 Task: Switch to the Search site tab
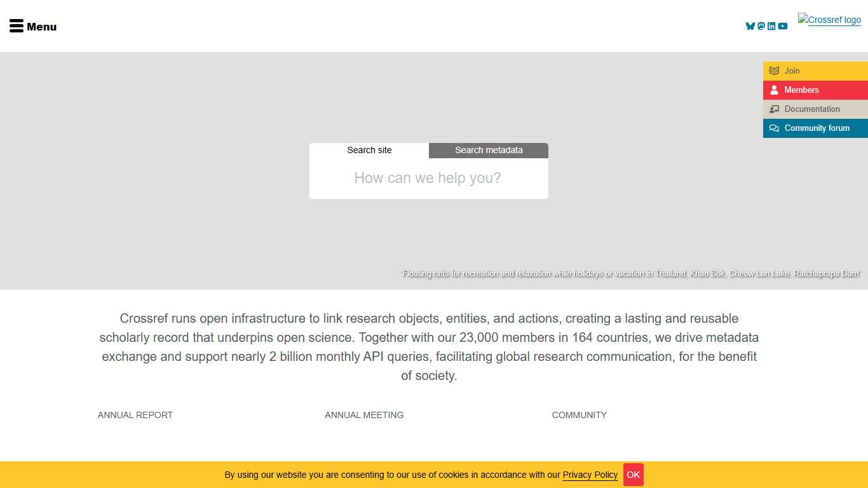click(x=369, y=151)
